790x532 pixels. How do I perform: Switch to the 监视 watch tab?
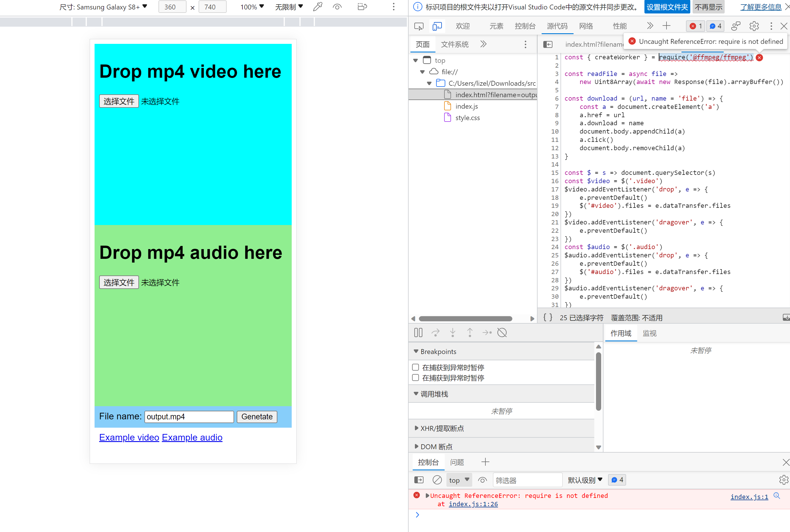(650, 333)
